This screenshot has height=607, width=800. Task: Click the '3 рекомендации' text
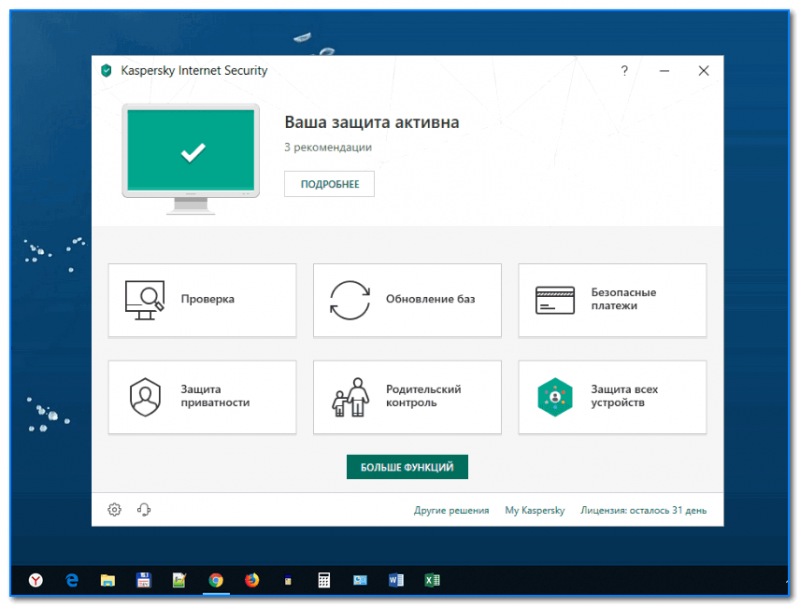328,147
